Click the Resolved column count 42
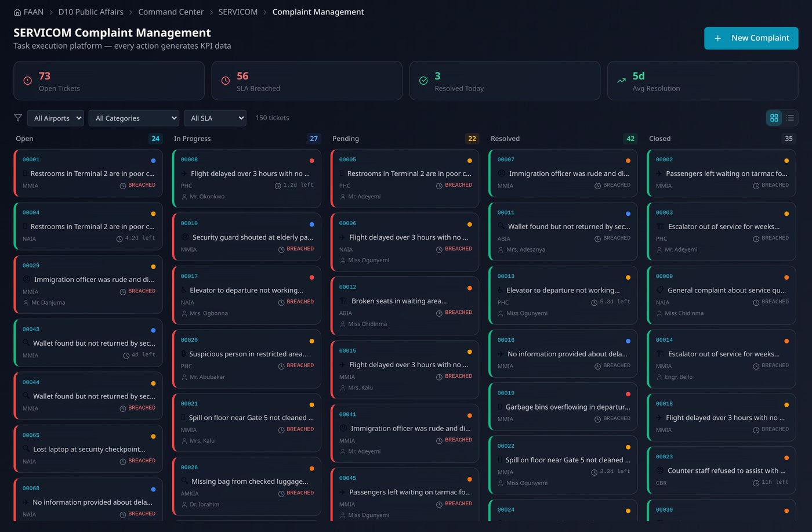 (630, 139)
